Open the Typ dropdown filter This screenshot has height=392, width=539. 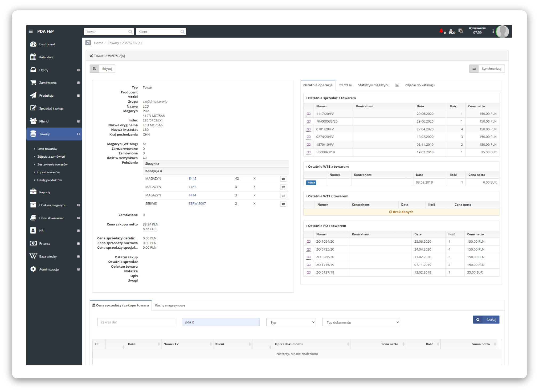291,322
